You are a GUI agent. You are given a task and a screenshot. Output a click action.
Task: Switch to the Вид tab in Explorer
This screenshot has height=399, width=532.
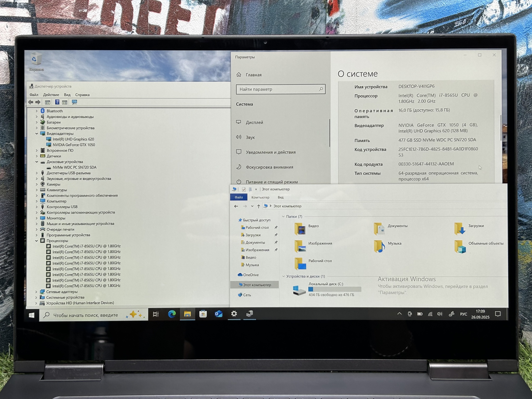[x=281, y=197]
